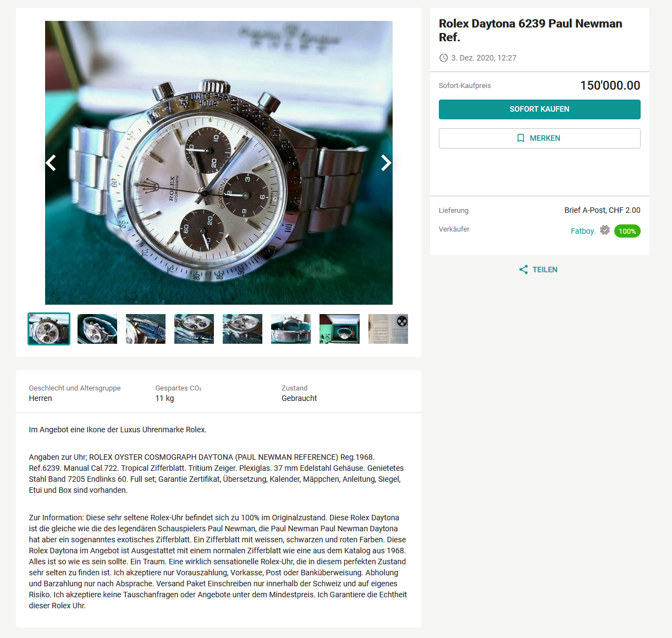This screenshot has height=638, width=672.
Task: Select the first watch thumbnail
Action: pos(49,329)
